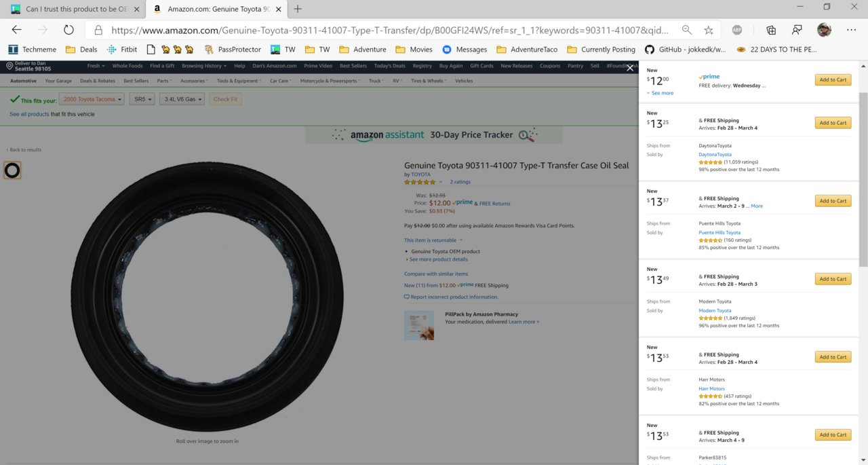Add Puente Hills Toyota offer to cart

coord(833,201)
